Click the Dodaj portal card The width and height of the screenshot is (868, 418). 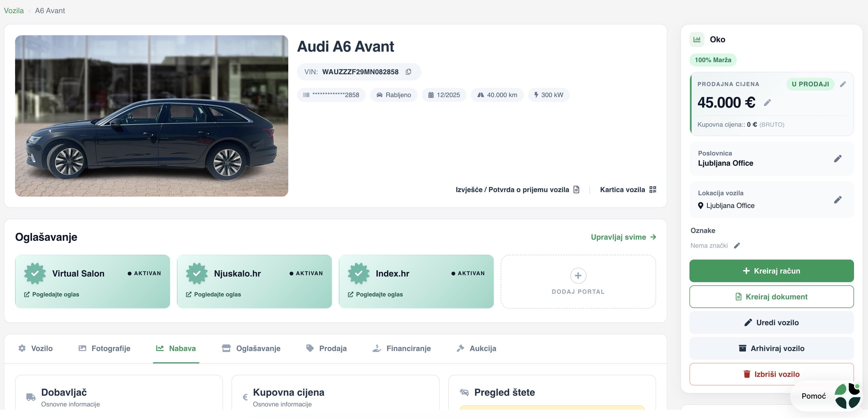[x=578, y=281]
